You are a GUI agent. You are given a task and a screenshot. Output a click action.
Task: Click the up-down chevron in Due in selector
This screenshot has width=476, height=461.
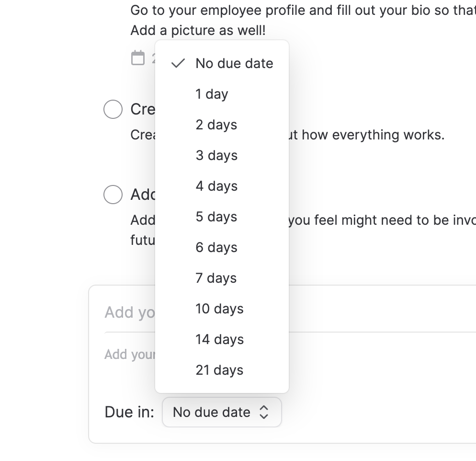click(264, 412)
